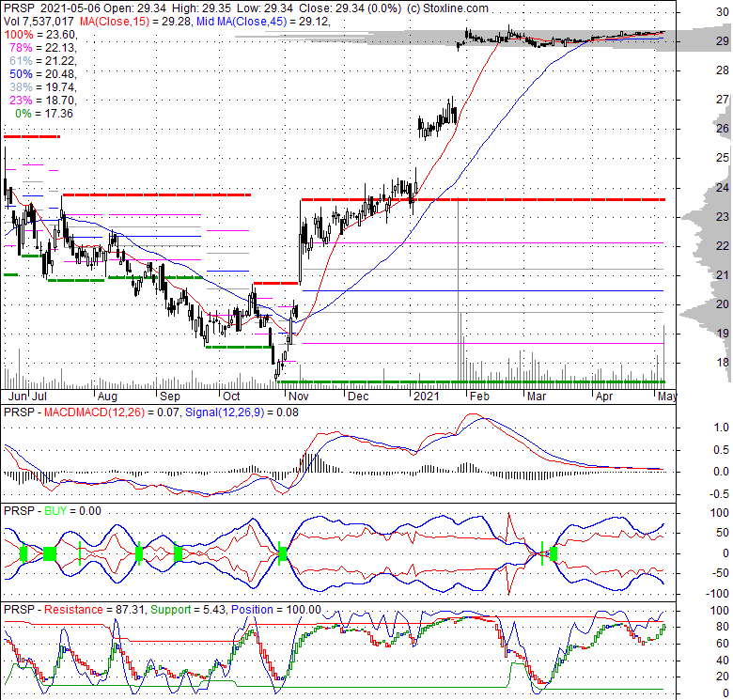Click the 'Jul' month label on time axis
Viewport: 733px width, 700px height.
[39, 397]
